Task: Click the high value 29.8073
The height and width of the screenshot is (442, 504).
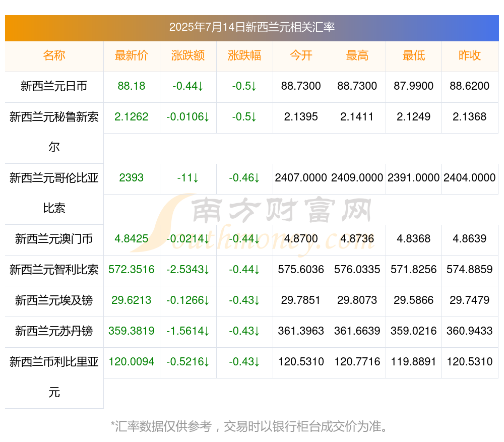Action: pyautogui.click(x=357, y=300)
